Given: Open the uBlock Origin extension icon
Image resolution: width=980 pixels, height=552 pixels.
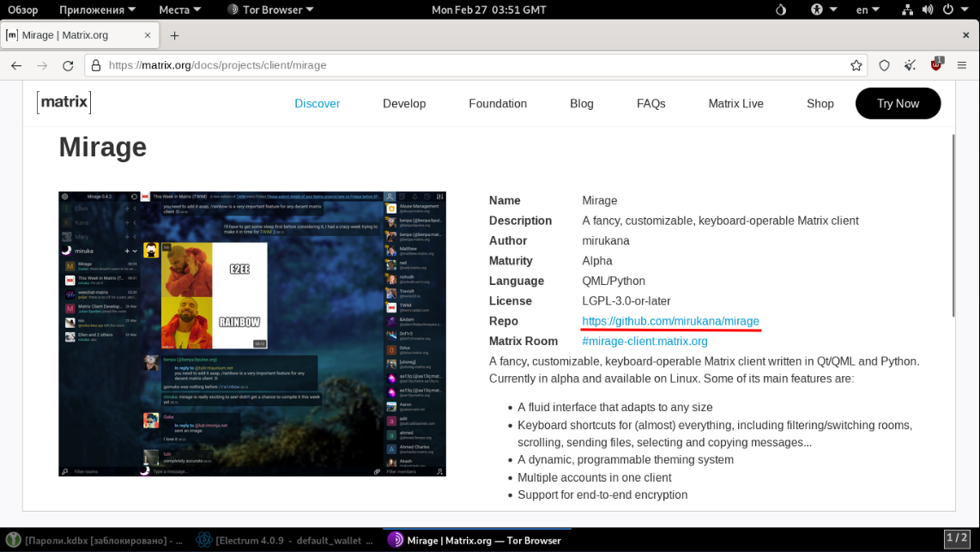Looking at the screenshot, I should [936, 65].
